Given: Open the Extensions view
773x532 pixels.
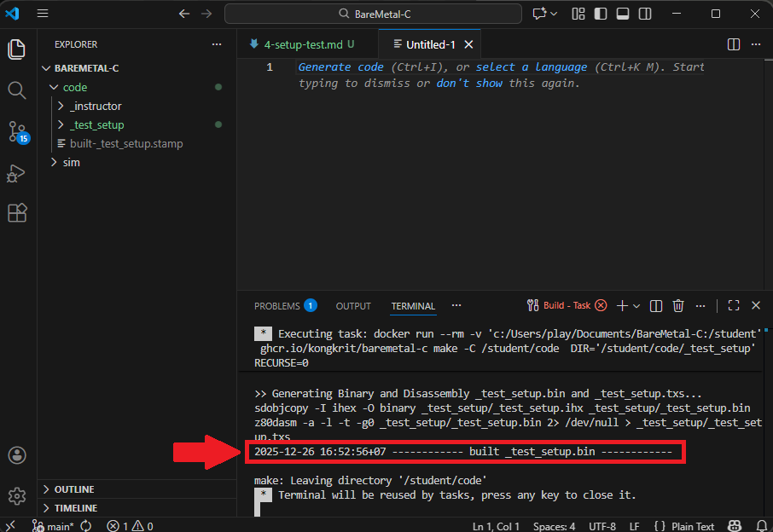Looking at the screenshot, I should (17, 213).
